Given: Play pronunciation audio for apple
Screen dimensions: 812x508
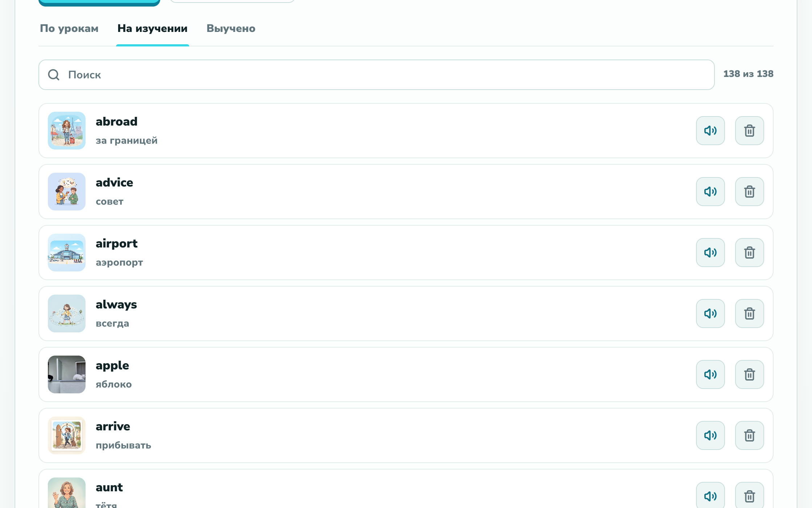Looking at the screenshot, I should point(710,374).
